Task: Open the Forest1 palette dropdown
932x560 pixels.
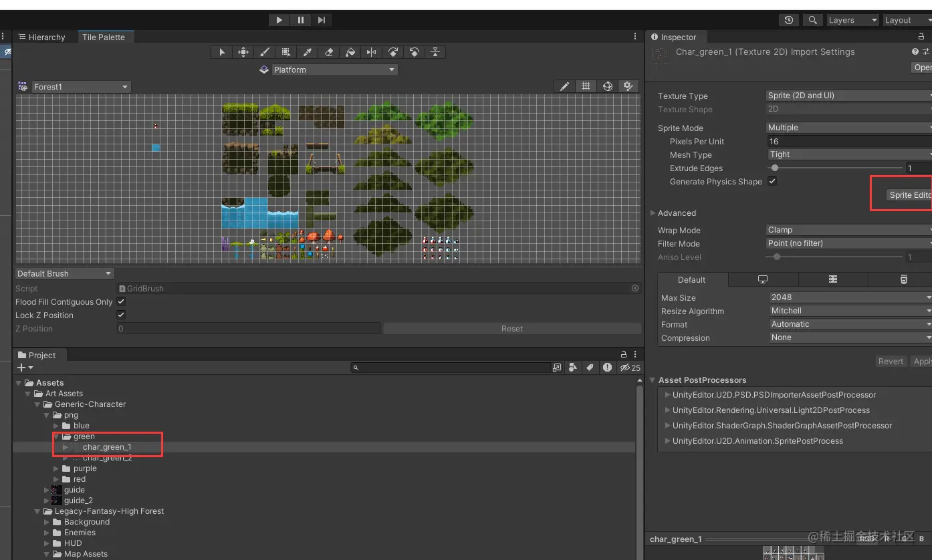Action: 80,87
